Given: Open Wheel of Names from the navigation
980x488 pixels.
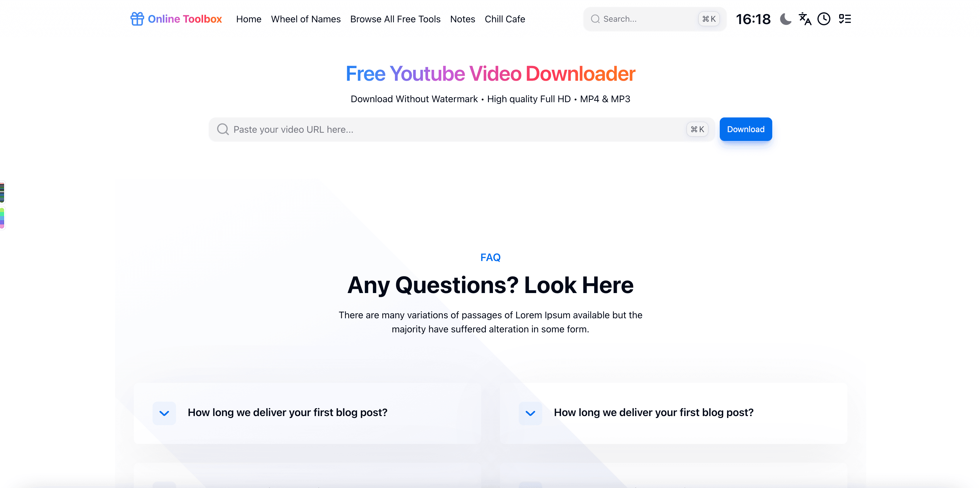Looking at the screenshot, I should [306, 19].
